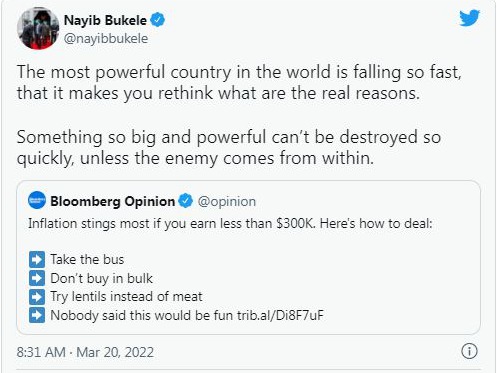This screenshot has width=497, height=373.
Task: Click Nayib Bukele's verified badge
Action: 158,20
